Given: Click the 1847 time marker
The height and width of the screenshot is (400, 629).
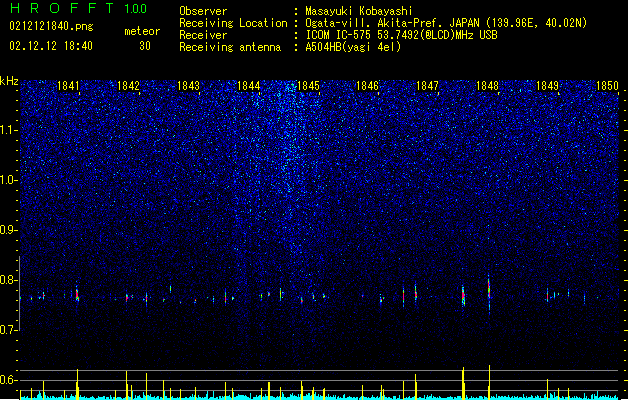Looking at the screenshot, I should (428, 86).
